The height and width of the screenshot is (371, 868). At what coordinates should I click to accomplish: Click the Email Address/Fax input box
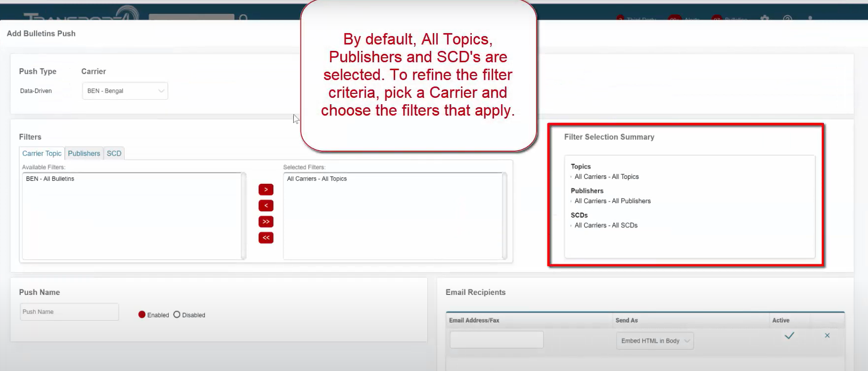[497, 340]
